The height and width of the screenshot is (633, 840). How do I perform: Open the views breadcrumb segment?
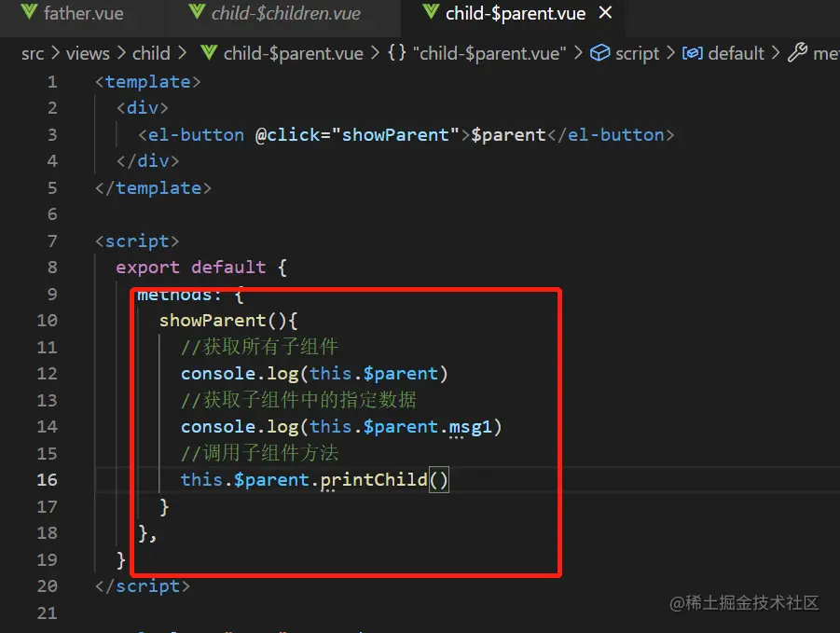[88, 53]
